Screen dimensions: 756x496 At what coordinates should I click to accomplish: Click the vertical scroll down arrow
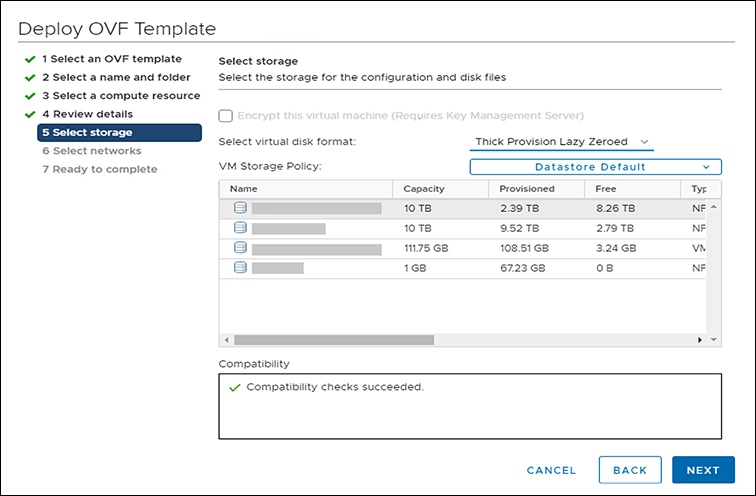tap(714, 340)
